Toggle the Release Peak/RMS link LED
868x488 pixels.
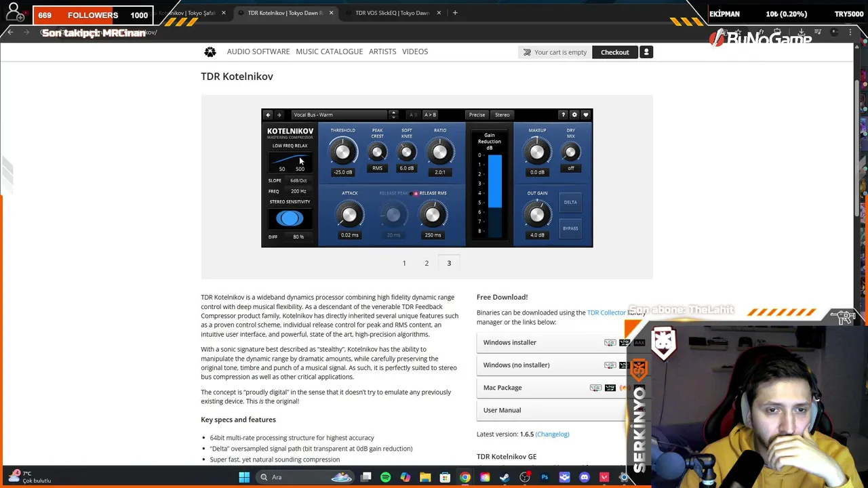point(416,193)
